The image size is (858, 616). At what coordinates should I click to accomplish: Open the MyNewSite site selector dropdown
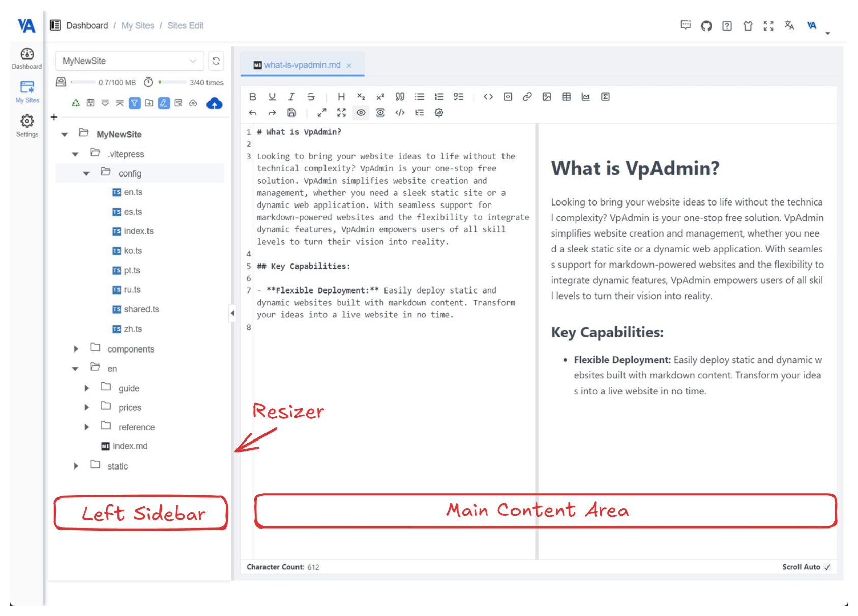[129, 61]
